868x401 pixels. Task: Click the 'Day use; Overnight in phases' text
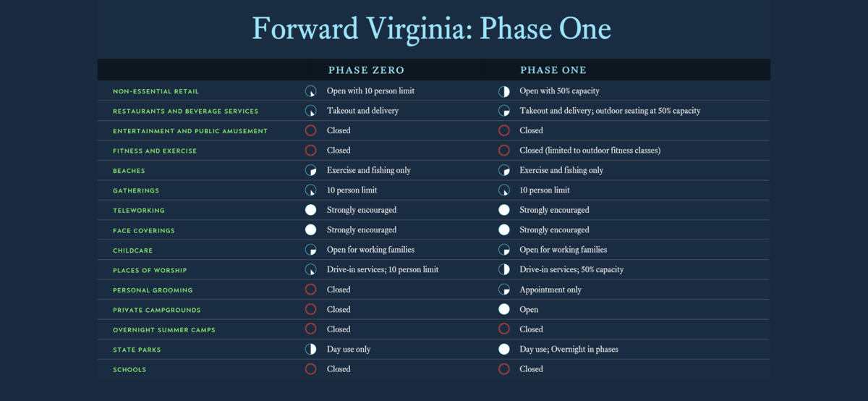click(x=569, y=349)
